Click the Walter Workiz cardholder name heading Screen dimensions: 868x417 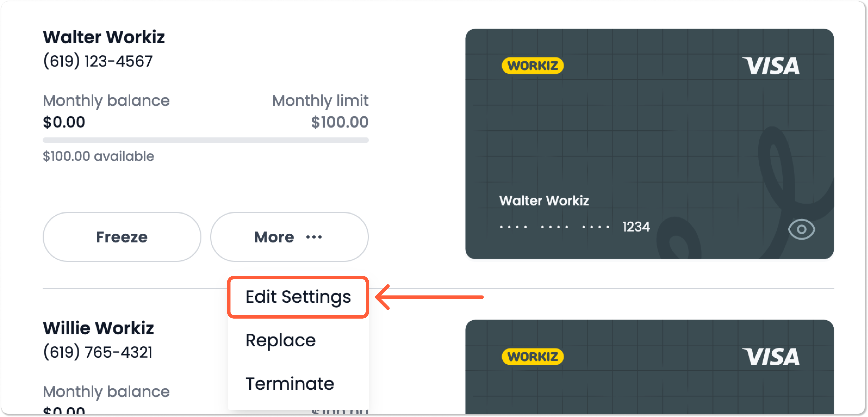click(104, 37)
